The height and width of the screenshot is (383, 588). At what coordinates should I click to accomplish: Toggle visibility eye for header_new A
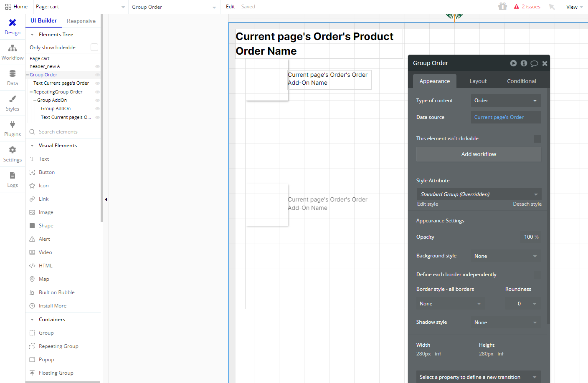pos(97,66)
